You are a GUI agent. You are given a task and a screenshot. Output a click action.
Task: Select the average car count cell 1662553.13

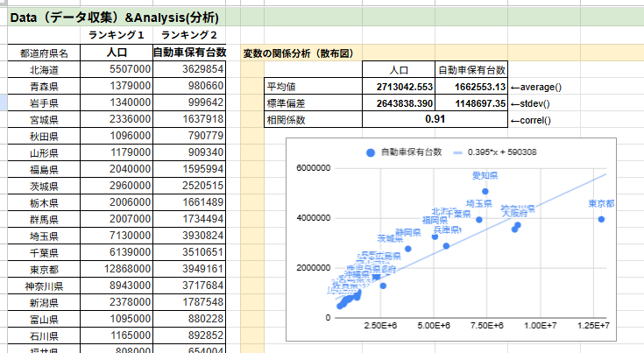click(471, 87)
